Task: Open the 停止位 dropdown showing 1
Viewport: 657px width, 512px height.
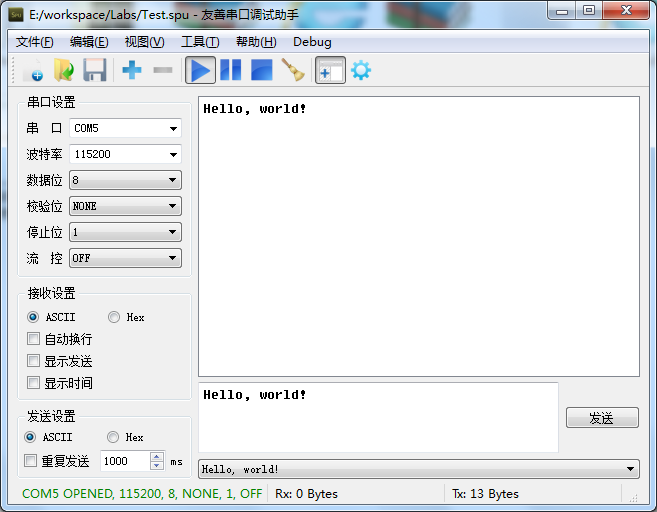Action: (125, 232)
